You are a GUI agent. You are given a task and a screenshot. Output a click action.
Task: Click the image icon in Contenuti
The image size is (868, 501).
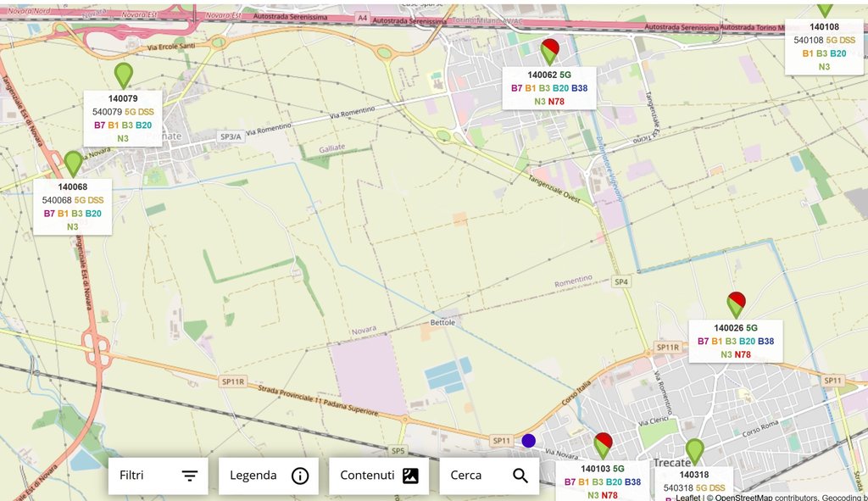click(x=410, y=476)
